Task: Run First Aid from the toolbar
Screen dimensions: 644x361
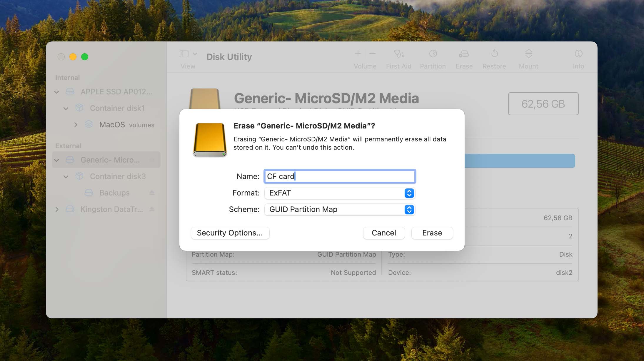Action: 399,54
